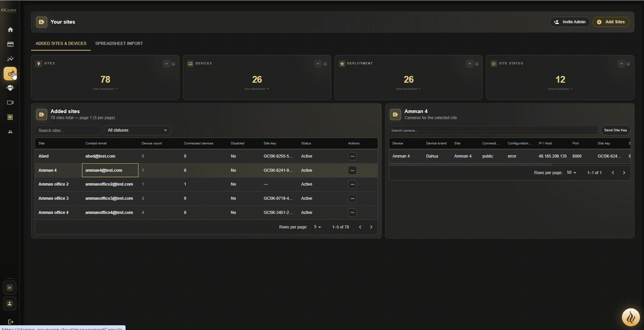Expand the sidebar with double-chevron button

coord(10,288)
